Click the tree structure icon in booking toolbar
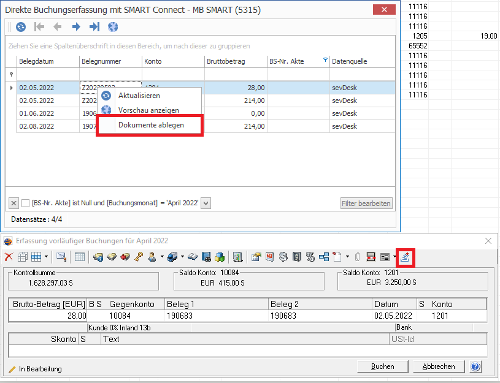 (x=324, y=257)
